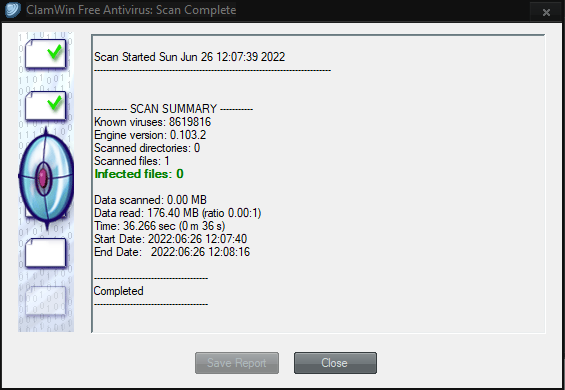Click the Time 36.266 sec line

(x=160, y=226)
